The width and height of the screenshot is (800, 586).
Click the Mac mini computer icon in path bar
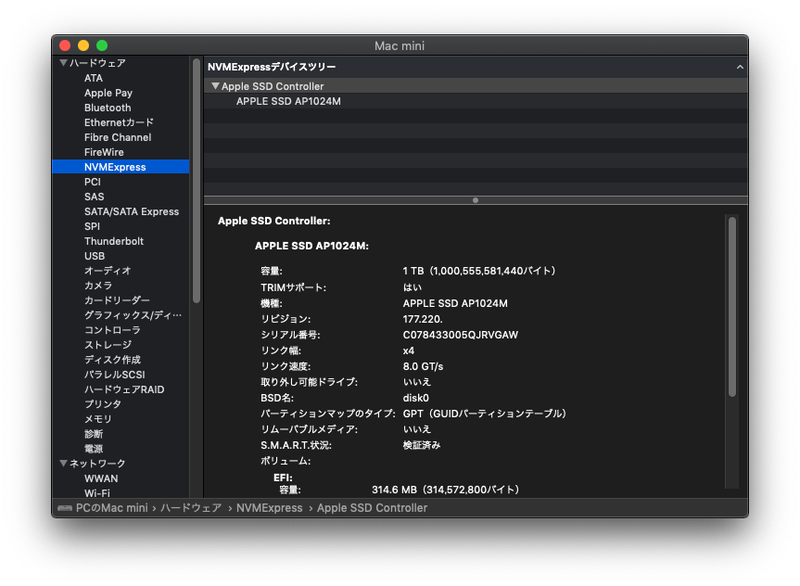coord(65,508)
